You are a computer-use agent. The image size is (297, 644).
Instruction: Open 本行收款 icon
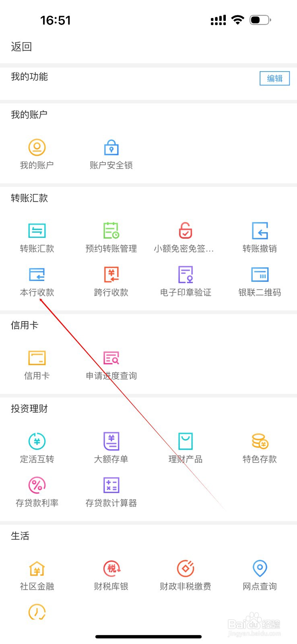tap(37, 275)
